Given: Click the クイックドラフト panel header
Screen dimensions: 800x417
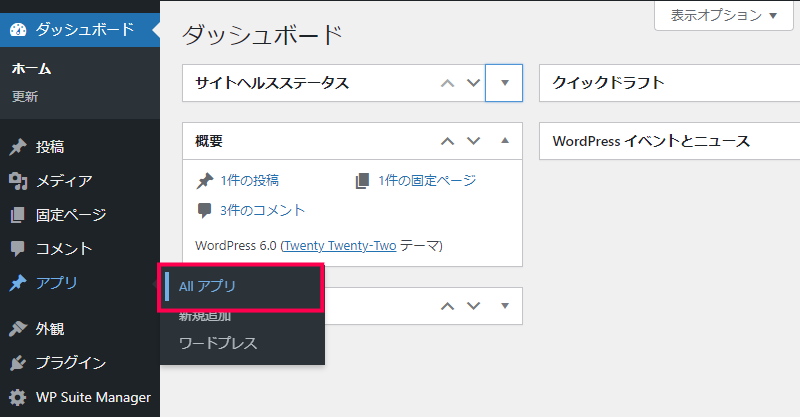Looking at the screenshot, I should coord(670,83).
